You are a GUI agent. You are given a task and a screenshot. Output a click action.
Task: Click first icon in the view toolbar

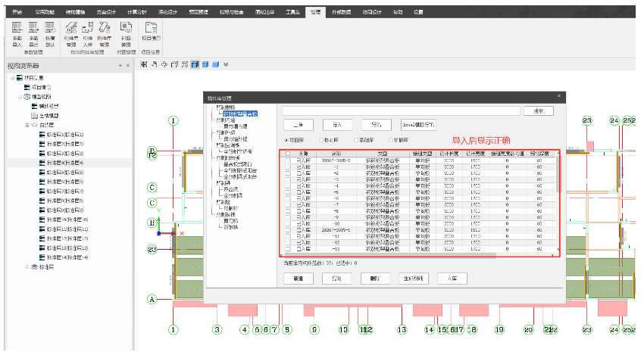coord(143,65)
